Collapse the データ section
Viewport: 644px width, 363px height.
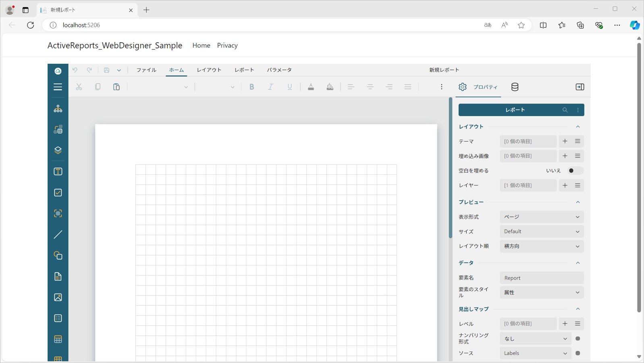click(578, 263)
